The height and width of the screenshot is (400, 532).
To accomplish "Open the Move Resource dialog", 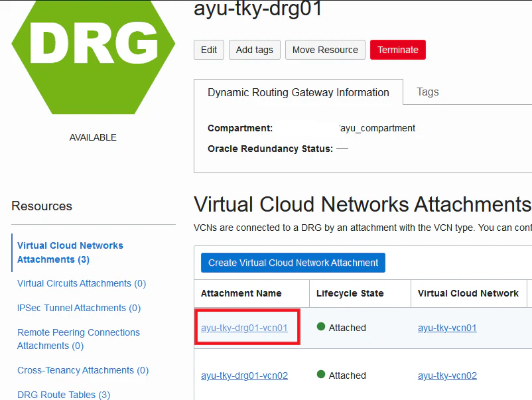I will pos(325,50).
